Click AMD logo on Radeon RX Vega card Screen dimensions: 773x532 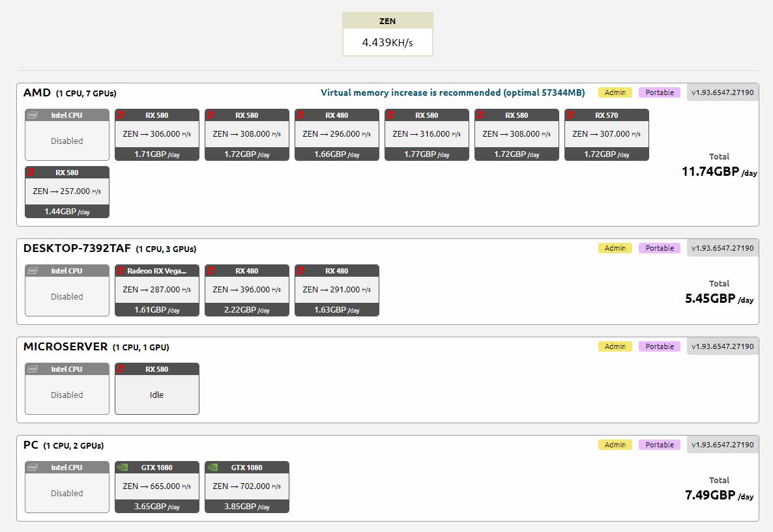point(121,270)
